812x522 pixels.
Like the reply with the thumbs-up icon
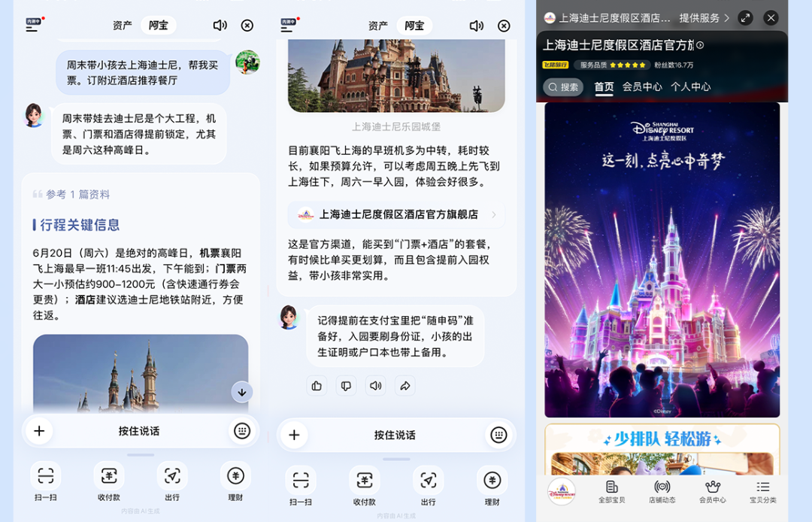pyautogui.click(x=317, y=386)
